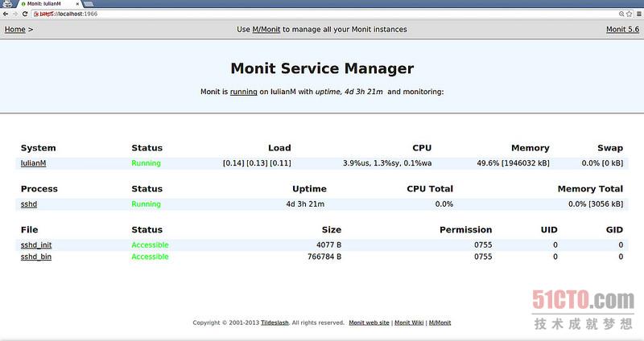Click the Monit 5.6 version link
Viewport: 644px width, 341px height.
point(622,30)
